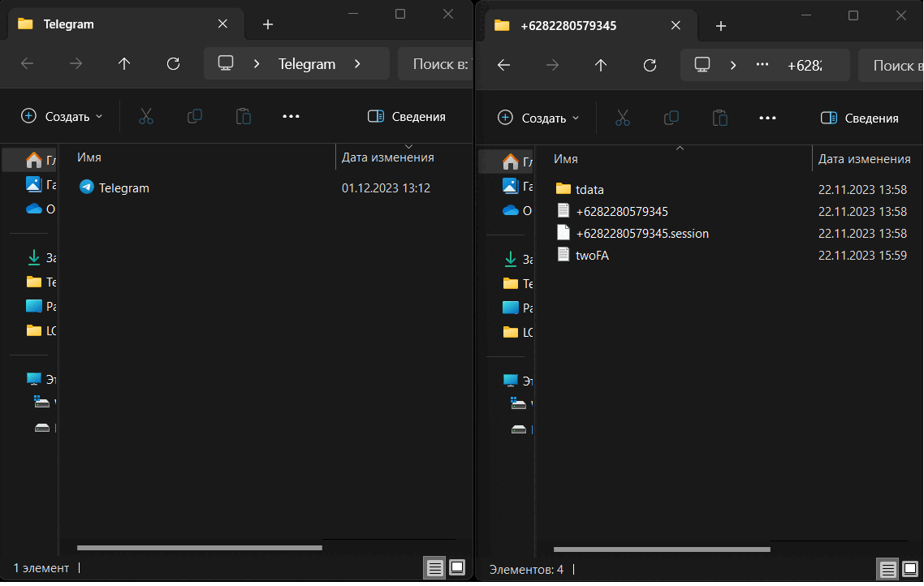Expand the Создать dropdown in left window
Viewport: 924px width, 586px height.
[63, 117]
